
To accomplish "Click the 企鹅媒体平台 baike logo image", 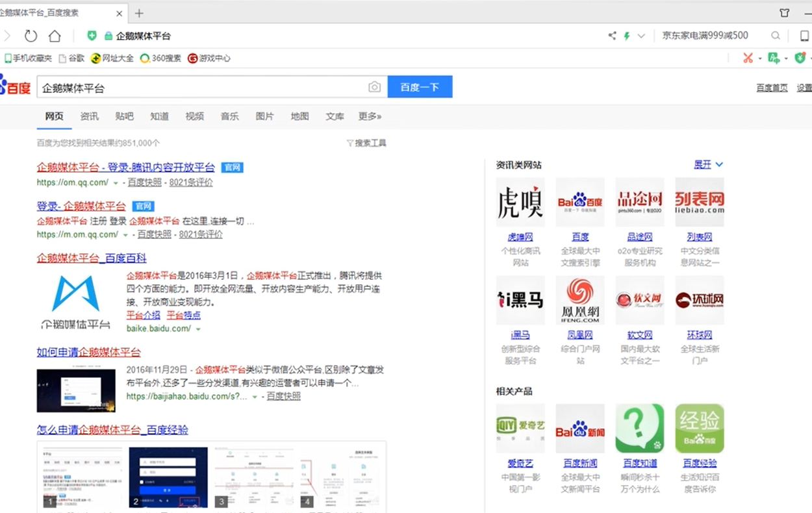I will click(x=75, y=302).
